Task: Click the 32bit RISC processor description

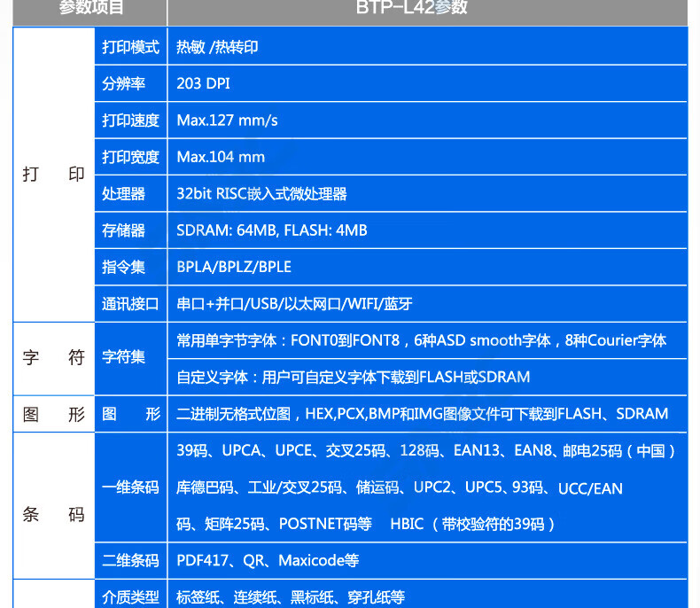Action: [261, 193]
